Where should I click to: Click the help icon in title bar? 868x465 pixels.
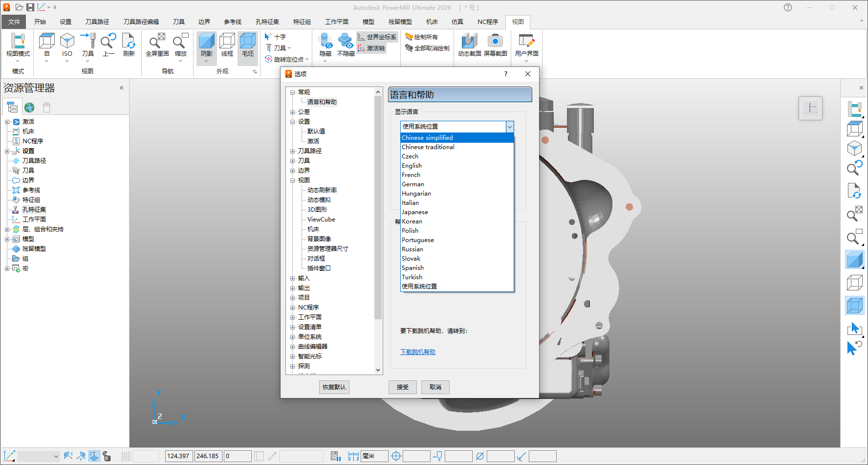(788, 7)
